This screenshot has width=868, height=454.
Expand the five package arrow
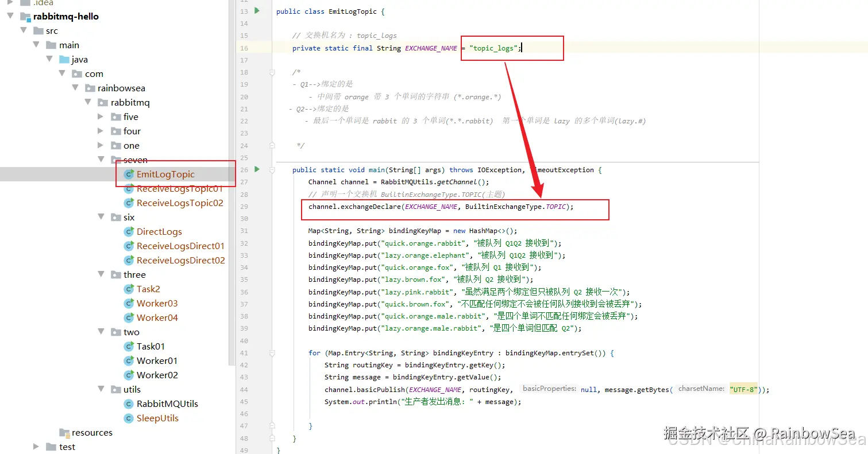point(101,117)
